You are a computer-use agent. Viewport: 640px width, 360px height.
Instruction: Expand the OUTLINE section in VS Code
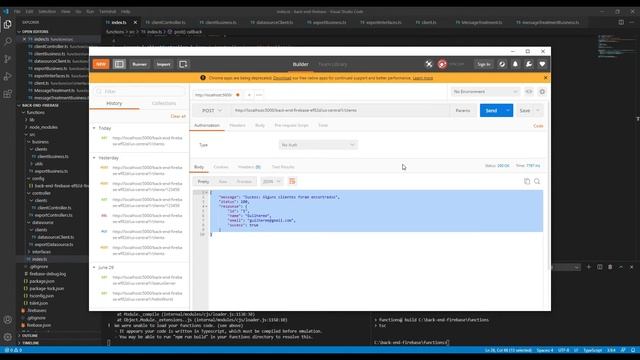coord(30,336)
